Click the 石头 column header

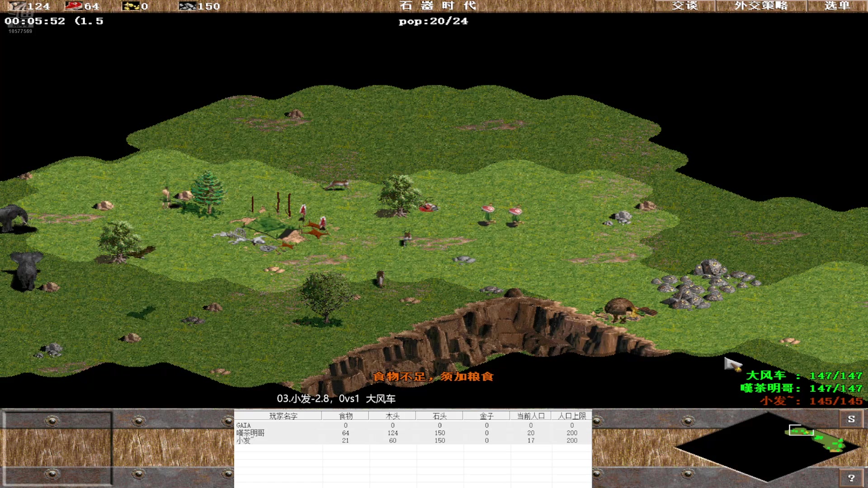coord(439,416)
